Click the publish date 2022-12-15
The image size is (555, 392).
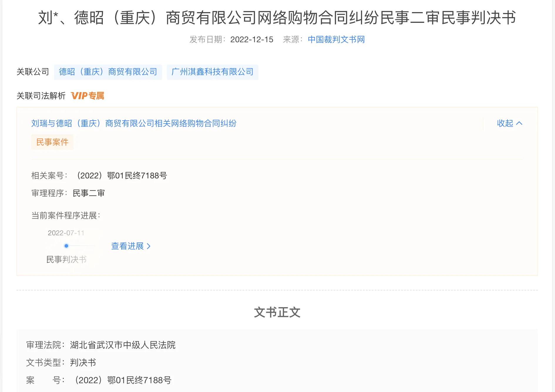(x=252, y=39)
